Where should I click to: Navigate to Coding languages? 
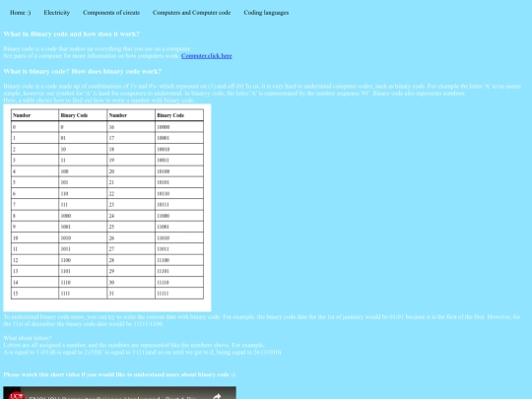tap(266, 13)
